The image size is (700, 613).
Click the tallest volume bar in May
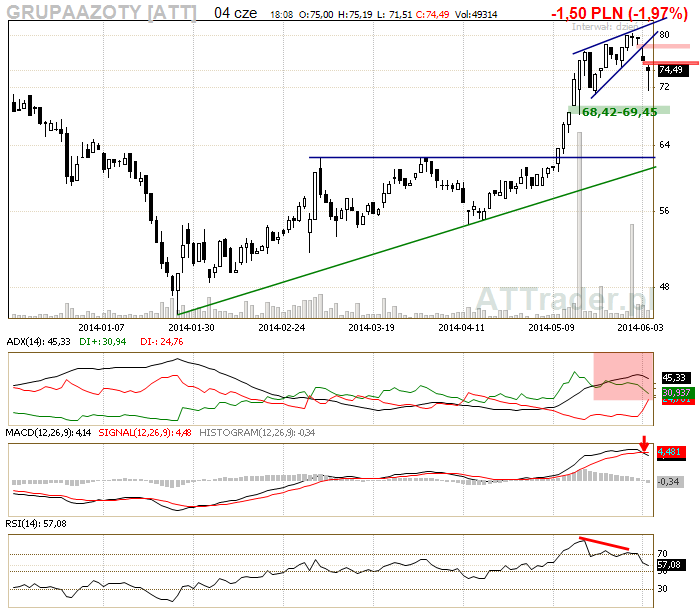579,225
